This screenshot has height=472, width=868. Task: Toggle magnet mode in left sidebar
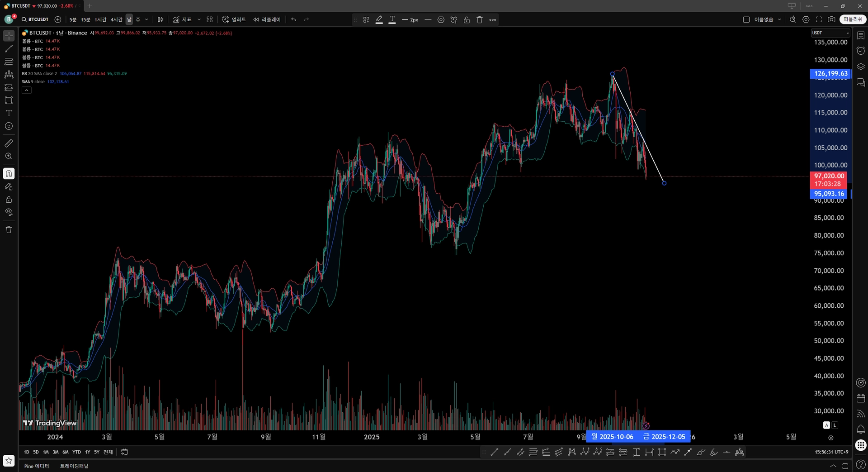[x=9, y=174]
